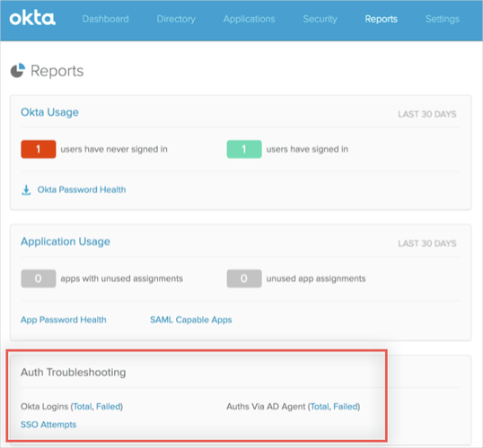483x448 pixels.
Task: Open the Application Usage report heading
Action: pyautogui.click(x=66, y=242)
